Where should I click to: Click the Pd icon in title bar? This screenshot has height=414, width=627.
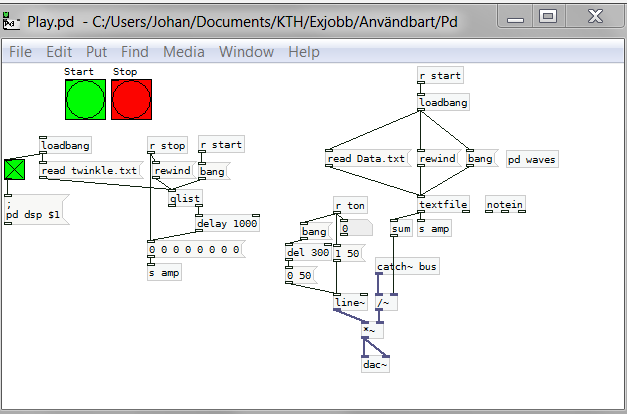pyautogui.click(x=11, y=21)
